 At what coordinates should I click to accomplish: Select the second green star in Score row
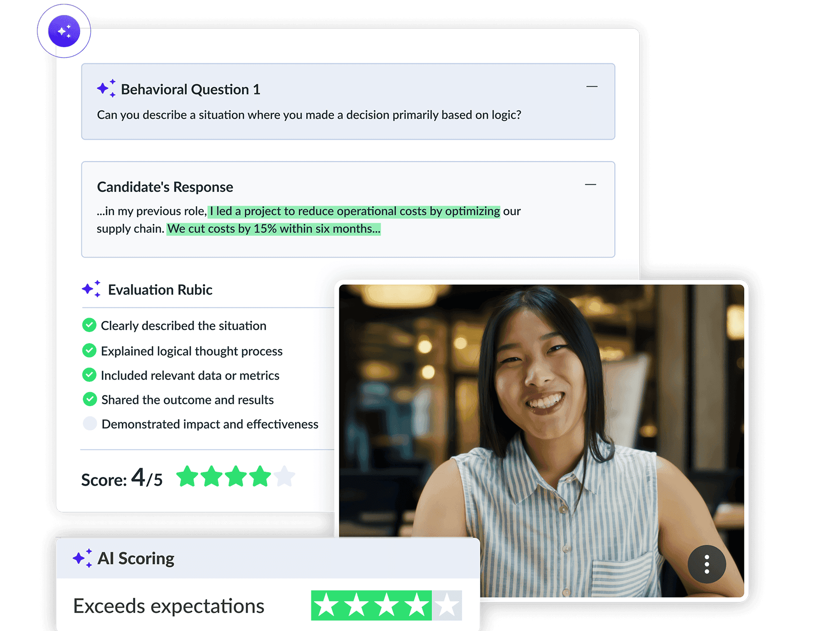212,476
